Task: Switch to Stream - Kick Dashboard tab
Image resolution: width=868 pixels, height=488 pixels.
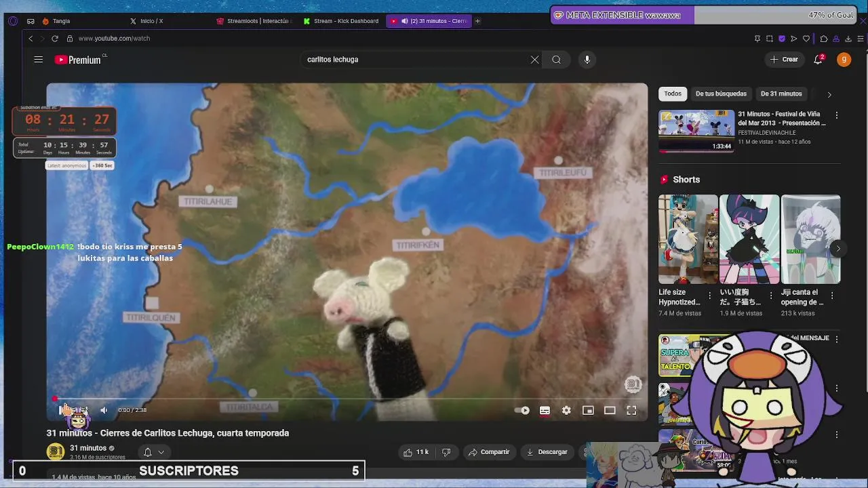Action: click(x=342, y=21)
